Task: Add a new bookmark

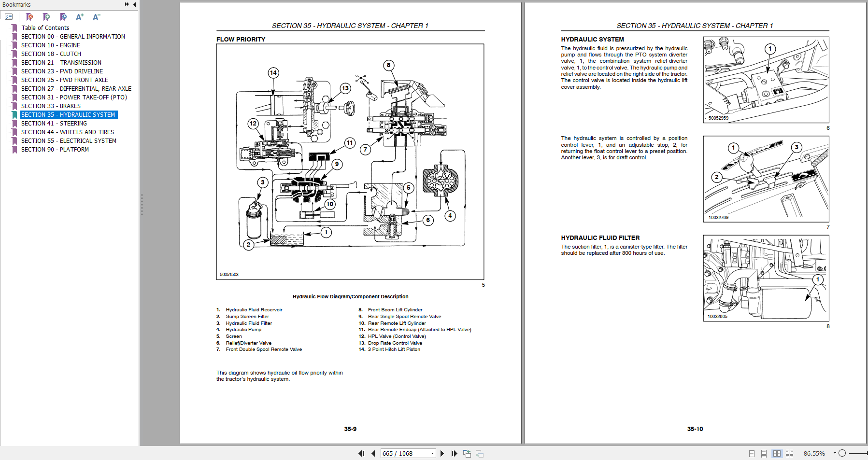Action: (46, 16)
